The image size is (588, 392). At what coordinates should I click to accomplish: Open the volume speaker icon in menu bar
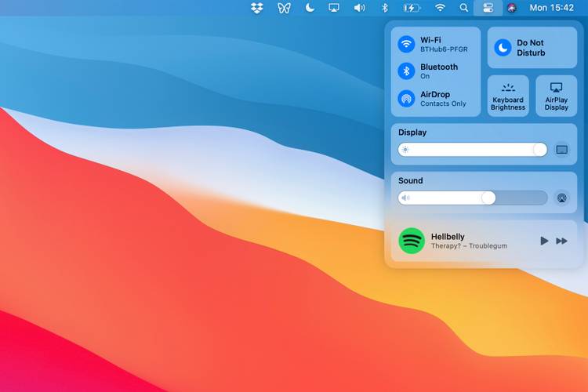click(359, 8)
